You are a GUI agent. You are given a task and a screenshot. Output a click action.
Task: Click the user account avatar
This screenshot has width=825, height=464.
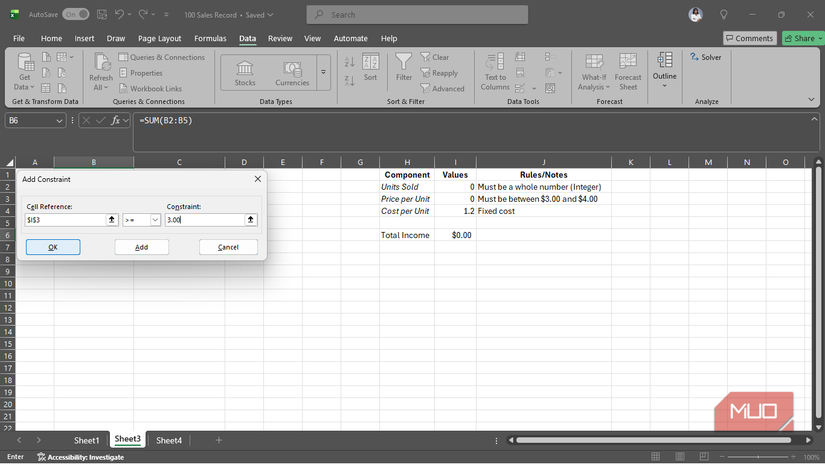pos(696,15)
